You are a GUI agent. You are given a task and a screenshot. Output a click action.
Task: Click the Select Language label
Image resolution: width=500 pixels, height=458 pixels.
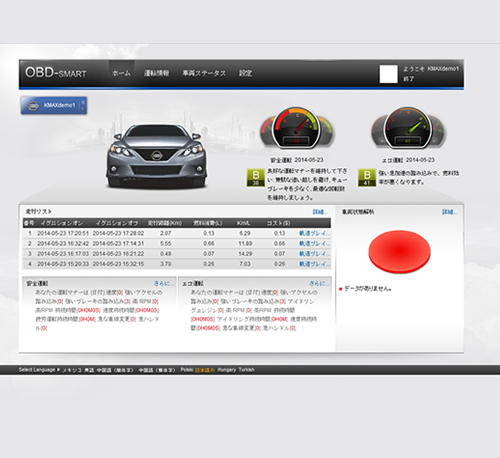37,370
